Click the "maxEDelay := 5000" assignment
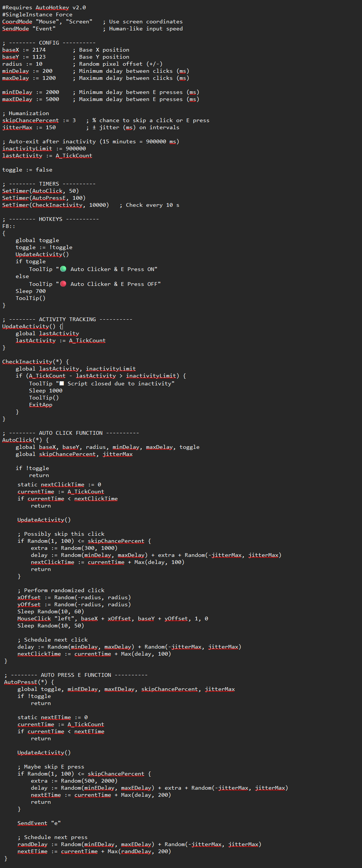This screenshot has height=868, width=362. [x=30, y=99]
